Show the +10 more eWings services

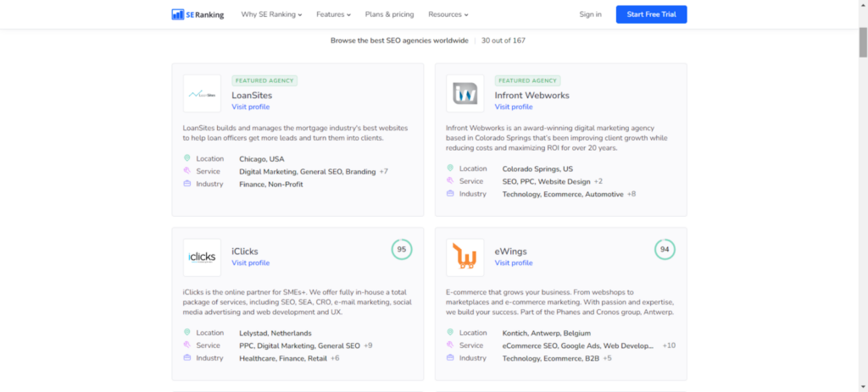click(670, 345)
